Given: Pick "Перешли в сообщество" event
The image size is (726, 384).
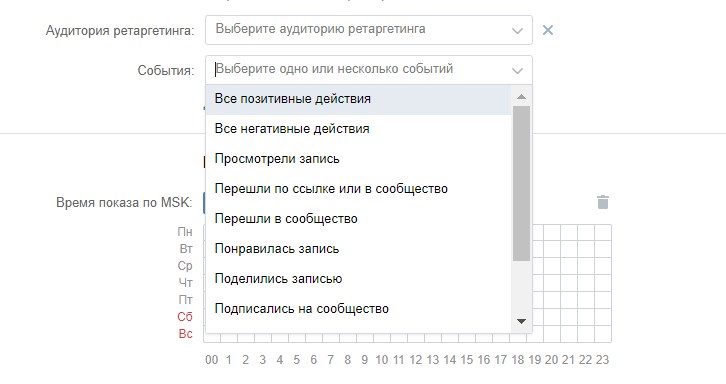Looking at the screenshot, I should click(358, 219).
